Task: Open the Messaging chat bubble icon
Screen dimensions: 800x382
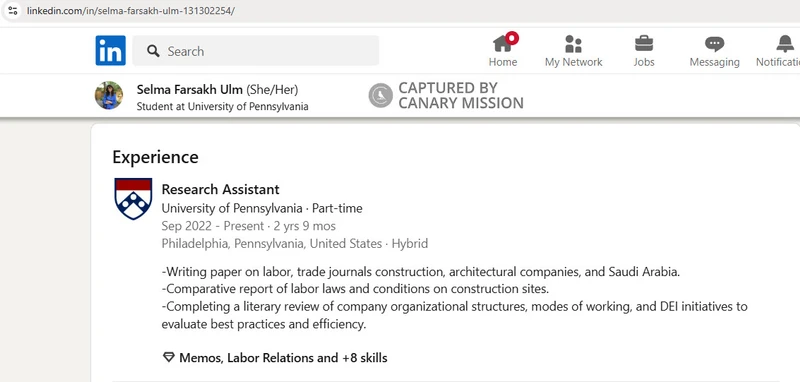Action: click(x=714, y=44)
